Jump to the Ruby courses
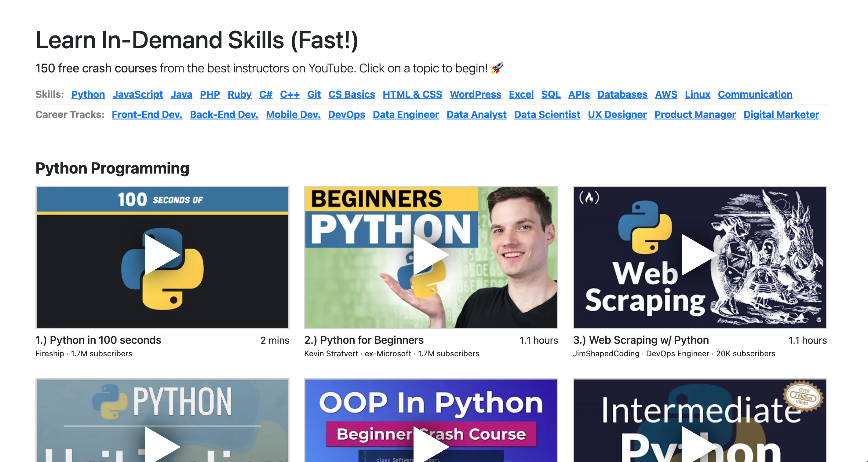868x462 pixels. (x=239, y=94)
